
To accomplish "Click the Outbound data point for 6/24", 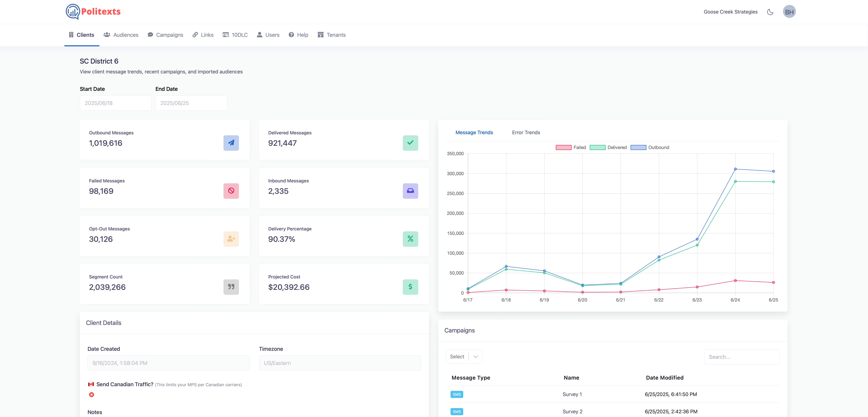I will [735, 169].
